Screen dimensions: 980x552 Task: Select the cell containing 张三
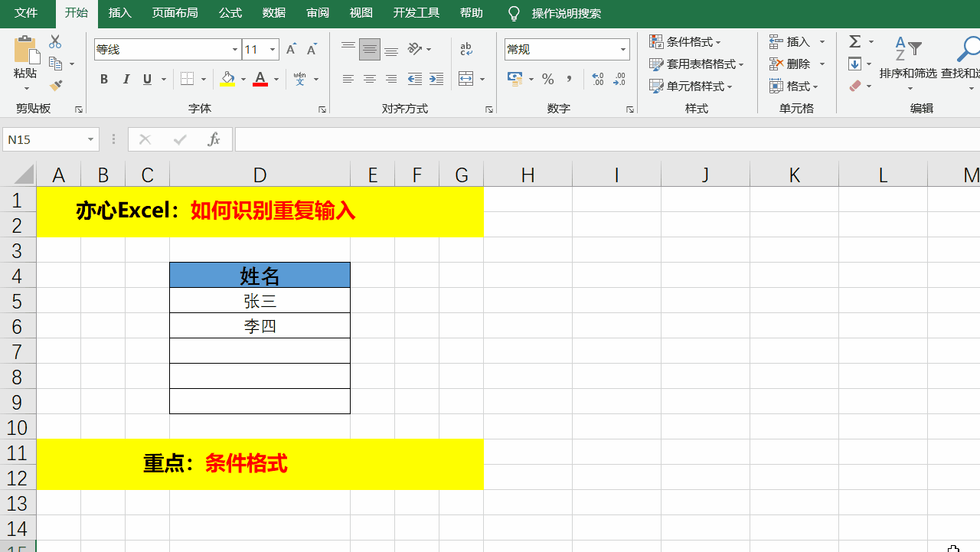point(260,301)
